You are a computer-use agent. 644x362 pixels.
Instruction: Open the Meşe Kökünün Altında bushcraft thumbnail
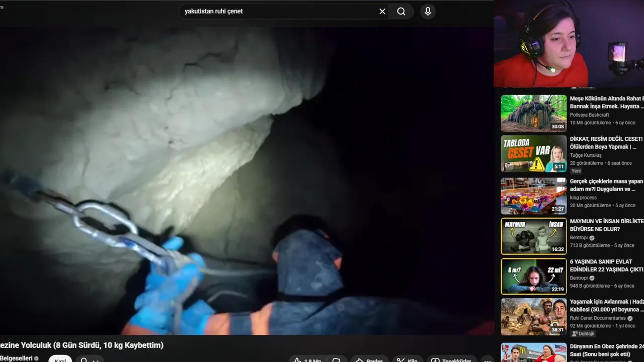click(533, 113)
